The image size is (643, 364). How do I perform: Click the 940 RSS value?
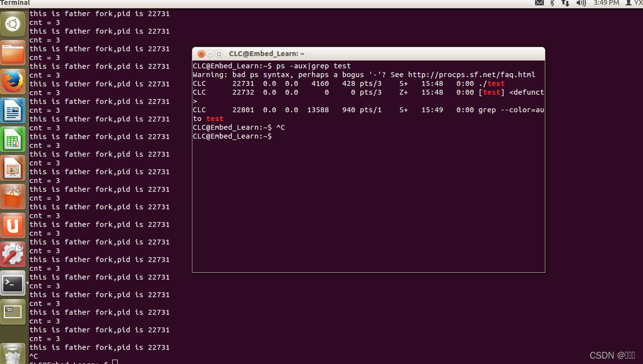tap(349, 110)
